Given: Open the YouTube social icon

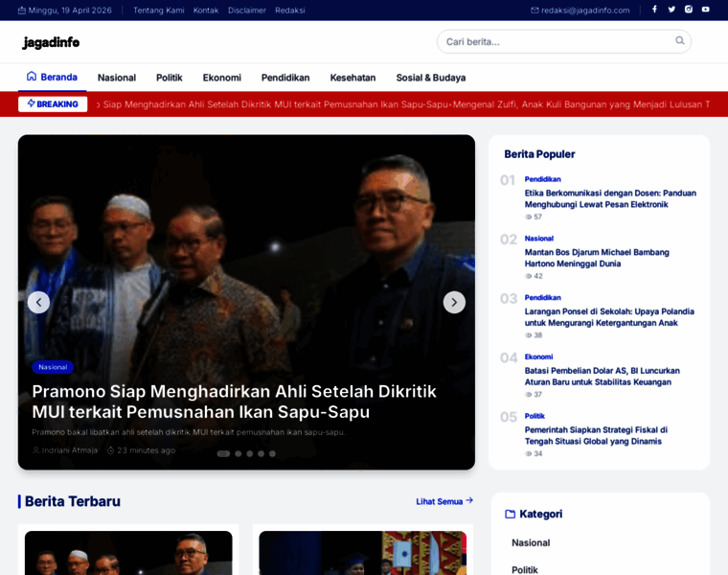Looking at the screenshot, I should [x=706, y=10].
